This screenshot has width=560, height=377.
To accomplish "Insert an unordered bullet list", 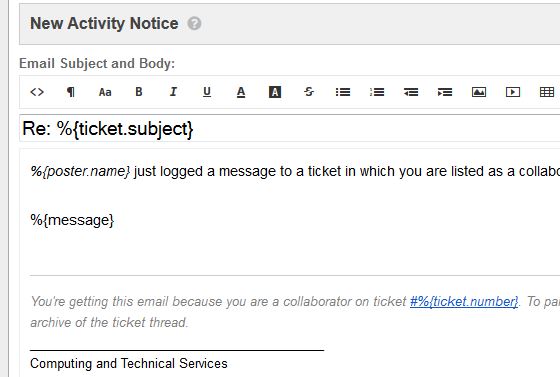I will point(343,92).
